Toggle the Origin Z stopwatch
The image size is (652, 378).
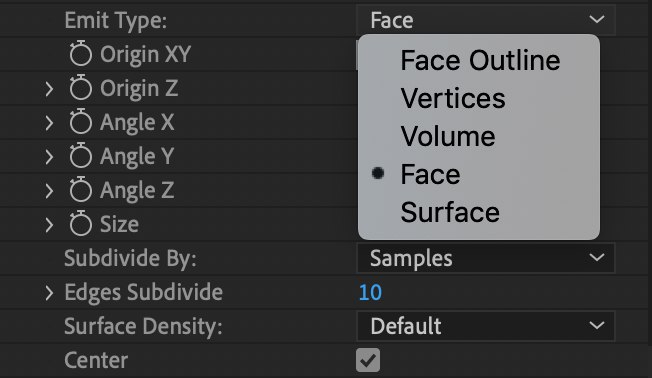pos(80,88)
